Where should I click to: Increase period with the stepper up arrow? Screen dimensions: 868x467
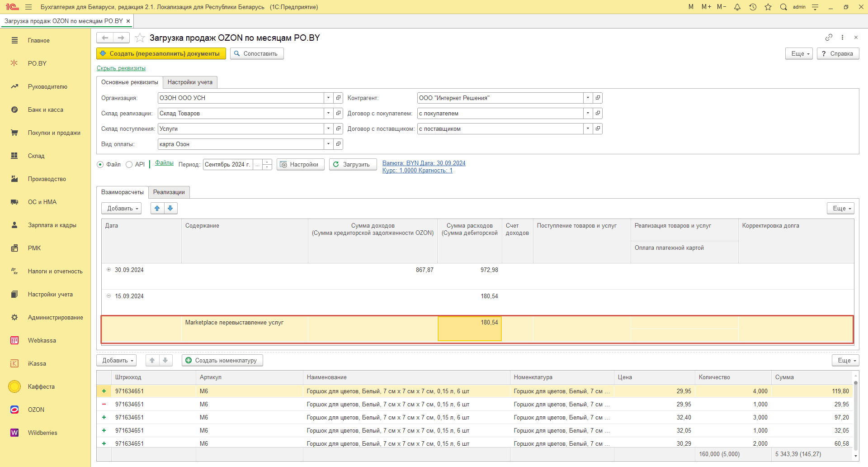tap(267, 162)
